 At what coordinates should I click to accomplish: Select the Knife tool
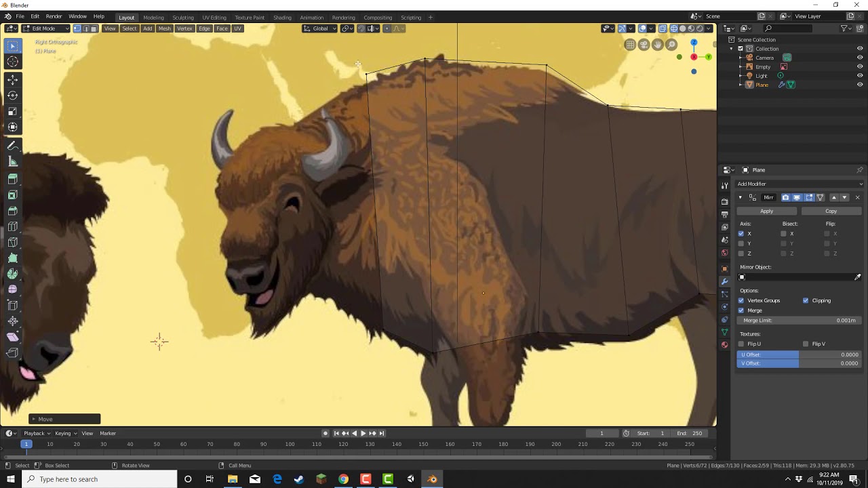[12, 242]
